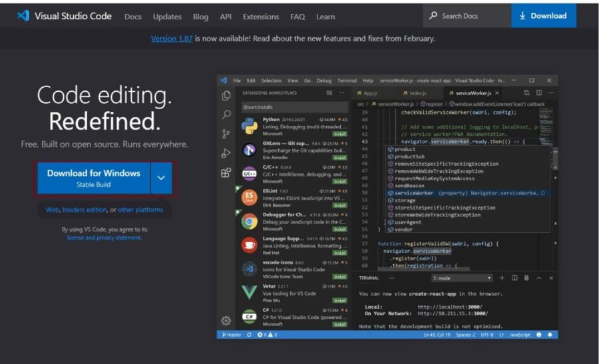Click the extensions panel more actions icon

click(x=341, y=92)
